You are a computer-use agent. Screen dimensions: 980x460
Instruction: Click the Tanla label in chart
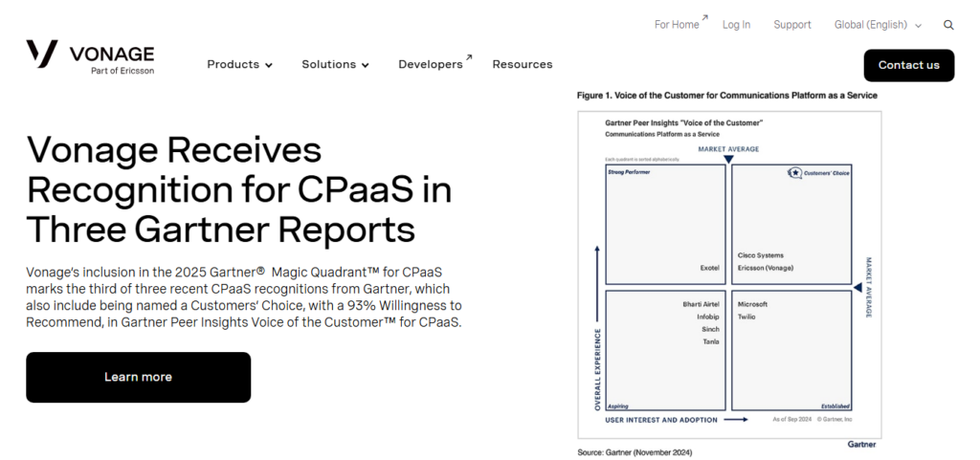click(x=711, y=342)
